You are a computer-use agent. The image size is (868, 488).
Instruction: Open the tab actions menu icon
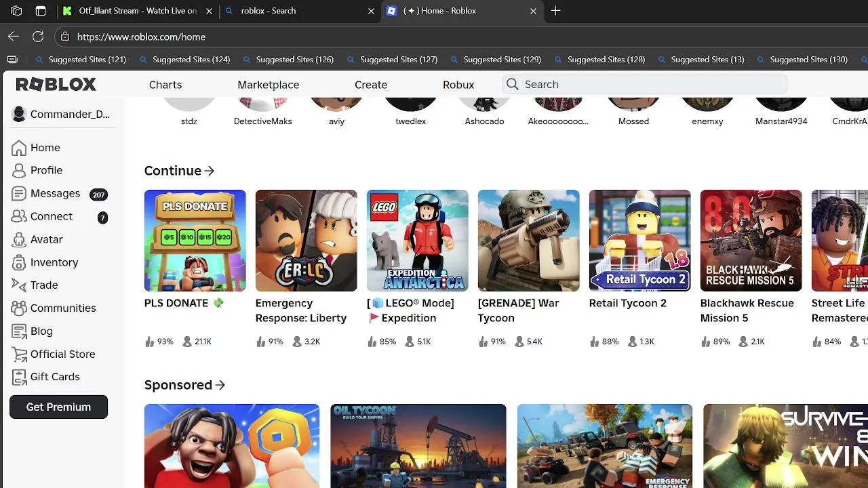point(41,11)
